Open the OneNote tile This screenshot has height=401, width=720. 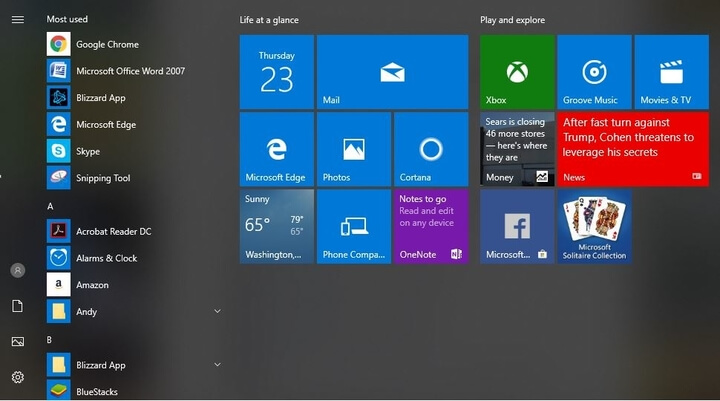[431, 226]
